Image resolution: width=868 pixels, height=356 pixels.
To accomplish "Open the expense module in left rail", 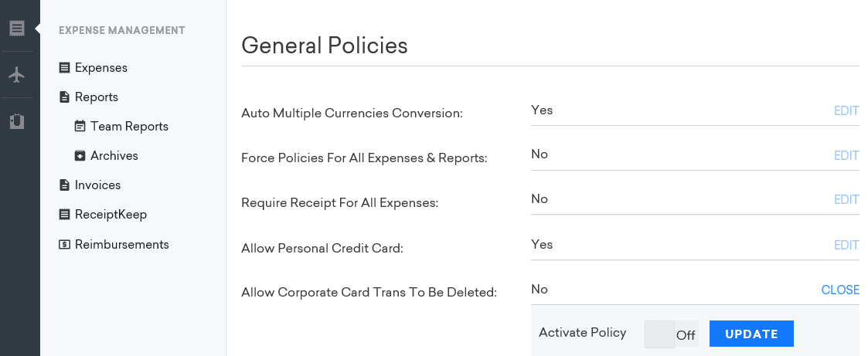I will (x=17, y=29).
